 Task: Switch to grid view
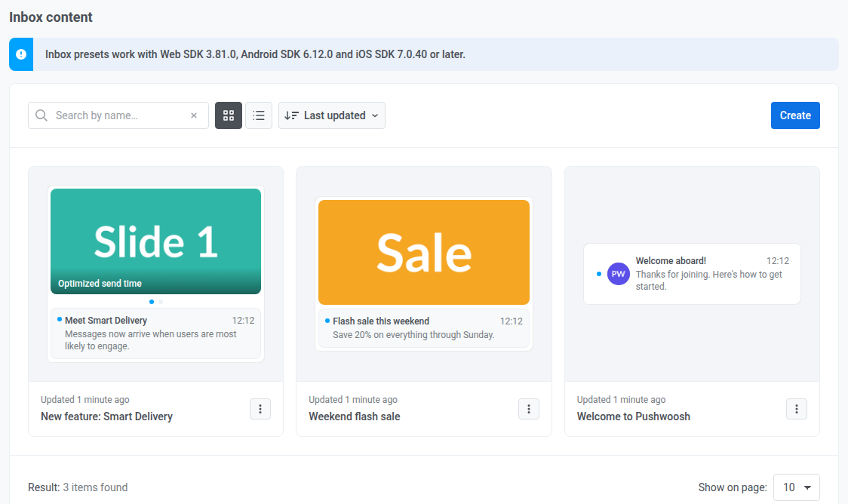click(229, 115)
